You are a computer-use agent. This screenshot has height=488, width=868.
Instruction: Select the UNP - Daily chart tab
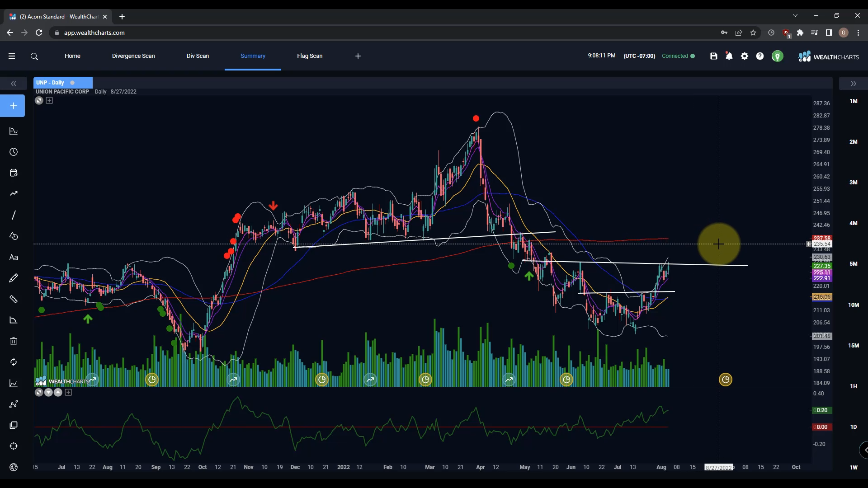(x=63, y=83)
